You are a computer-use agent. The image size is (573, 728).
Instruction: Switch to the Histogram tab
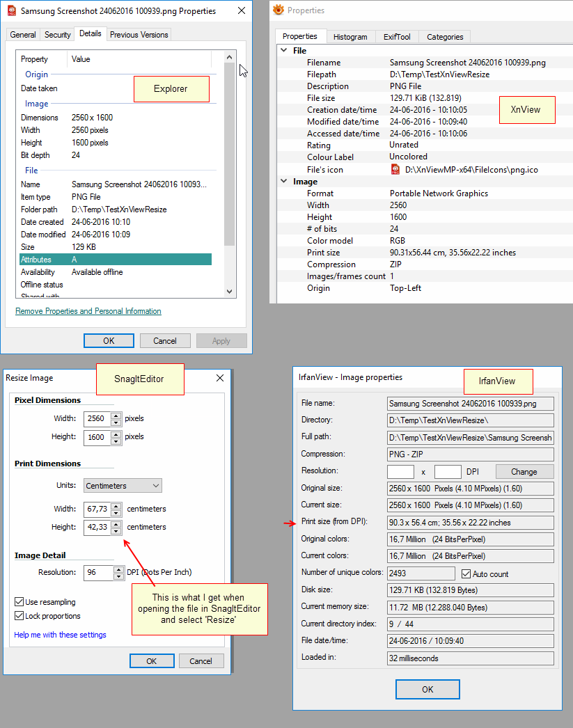350,37
